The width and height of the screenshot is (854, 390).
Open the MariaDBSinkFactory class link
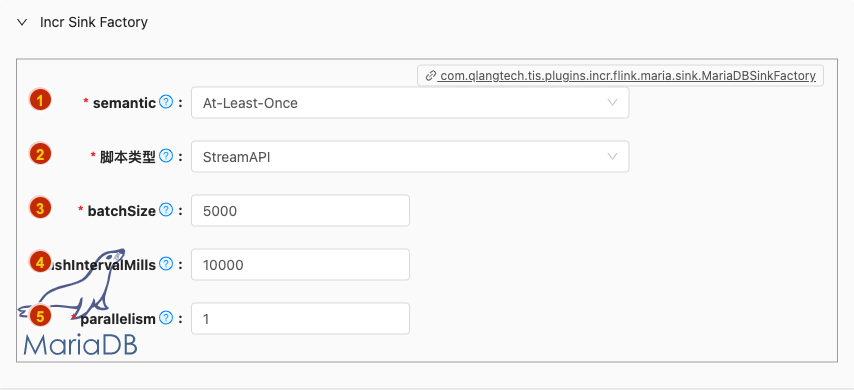pos(627,76)
